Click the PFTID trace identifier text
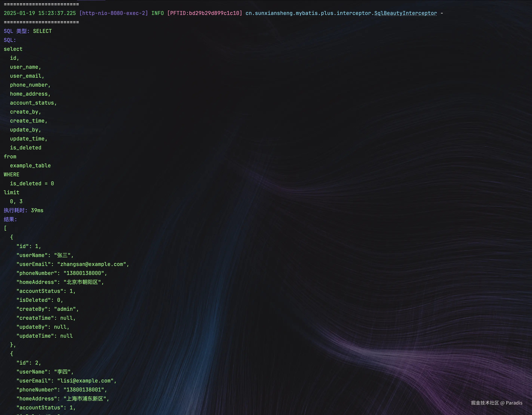The width and height of the screenshot is (532, 415). click(205, 13)
